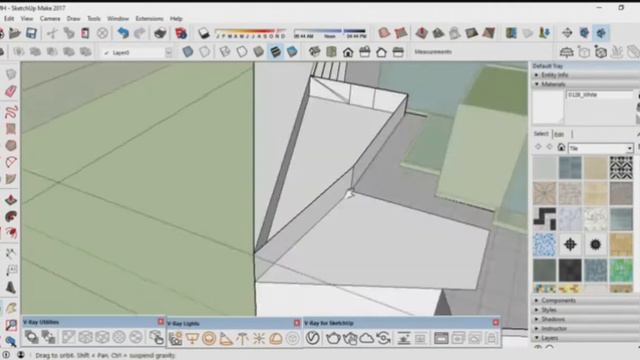
Task: Click V-Ray Show Frame Buffer icon
Action: 441,338
